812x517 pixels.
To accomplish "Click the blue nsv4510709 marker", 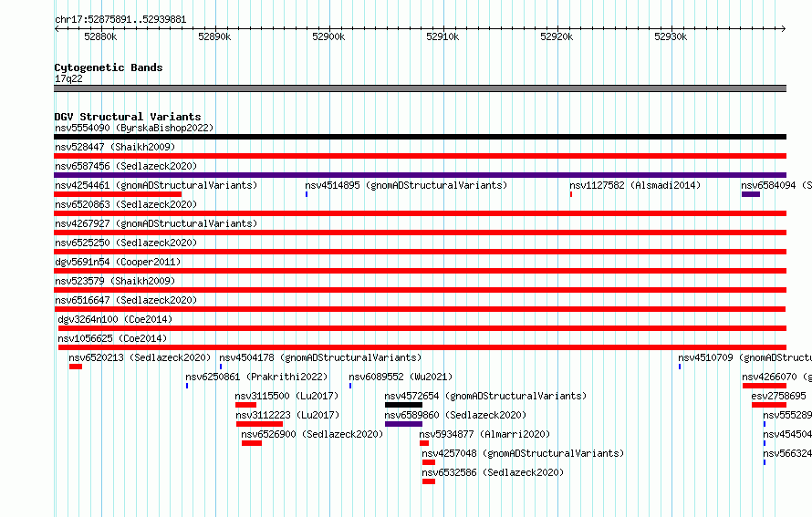I will pyautogui.click(x=680, y=367).
